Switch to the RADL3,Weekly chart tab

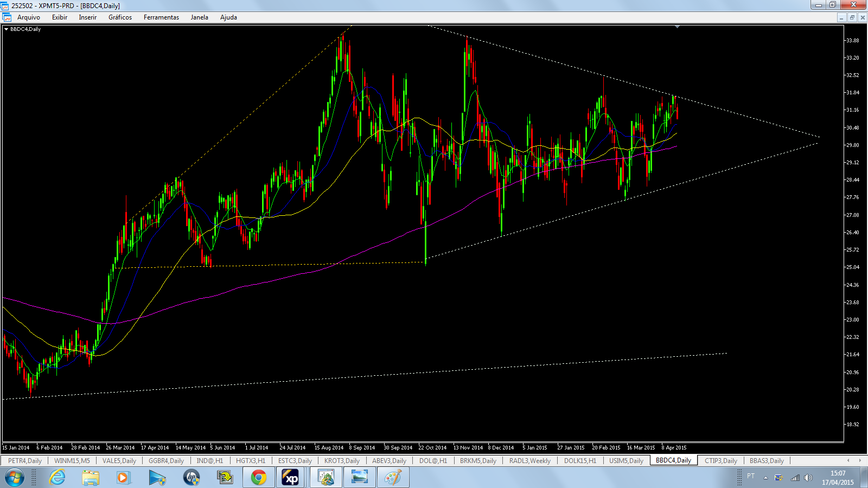tap(530, 461)
